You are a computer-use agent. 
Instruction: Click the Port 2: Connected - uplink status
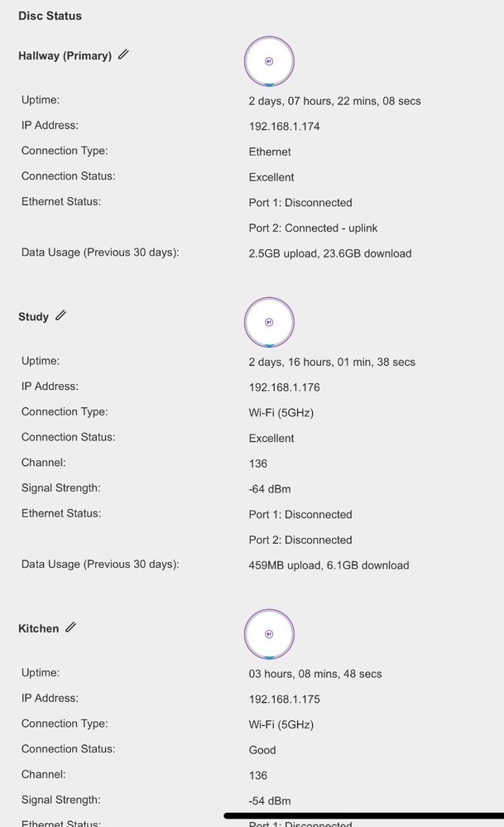[313, 228]
